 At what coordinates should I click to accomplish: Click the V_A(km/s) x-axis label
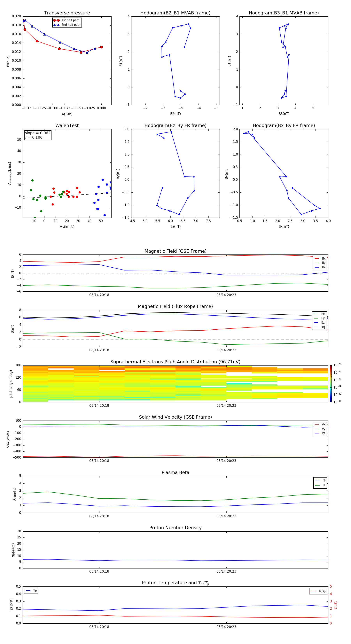point(67,227)
